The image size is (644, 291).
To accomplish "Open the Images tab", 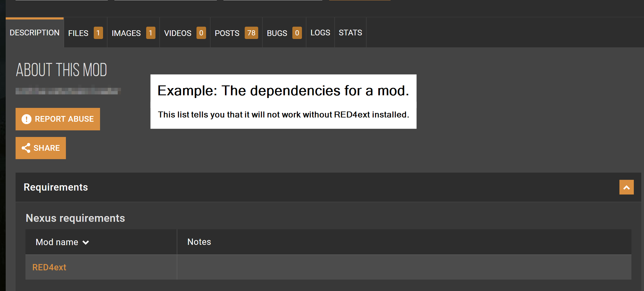I will (126, 33).
